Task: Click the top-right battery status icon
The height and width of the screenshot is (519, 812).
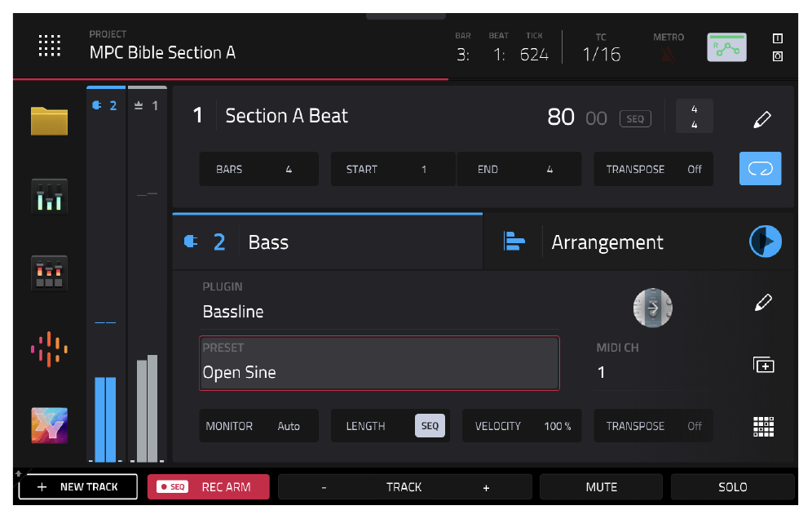Action: coord(777,38)
